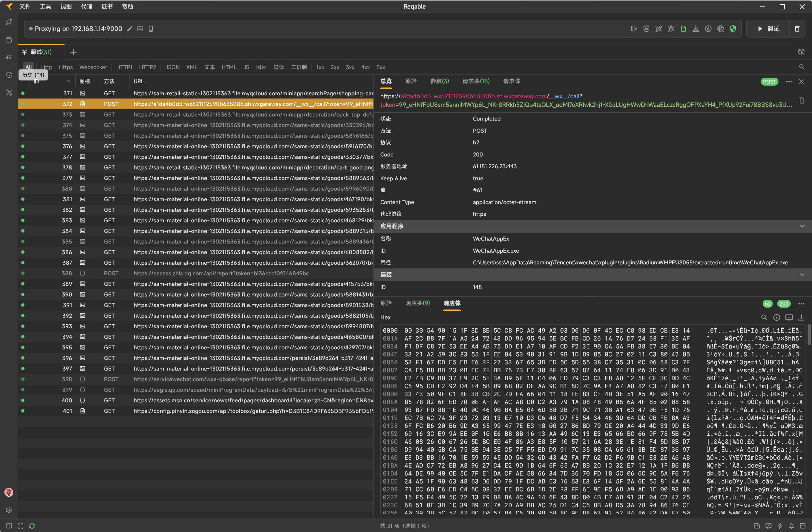Collapse the 应用程序 section
This screenshot has width=812, height=532.
click(802, 226)
